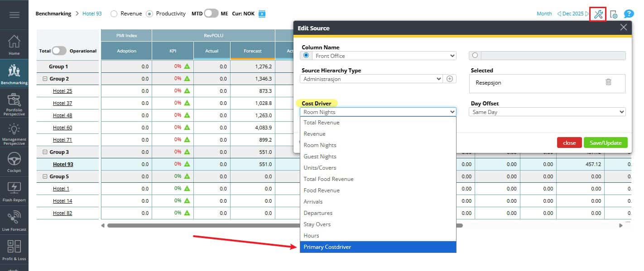Viewport: 644px width, 271px height.
Task: Open the Hotel 25 link
Action: (x=62, y=91)
